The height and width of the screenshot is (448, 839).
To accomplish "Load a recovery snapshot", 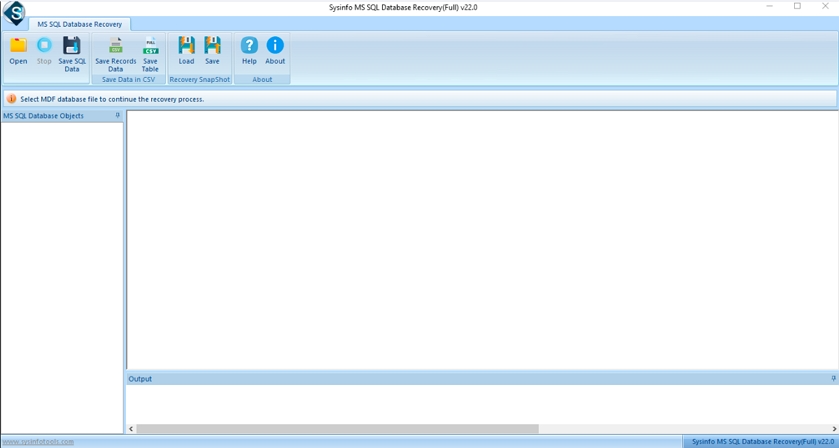I will pyautogui.click(x=186, y=50).
